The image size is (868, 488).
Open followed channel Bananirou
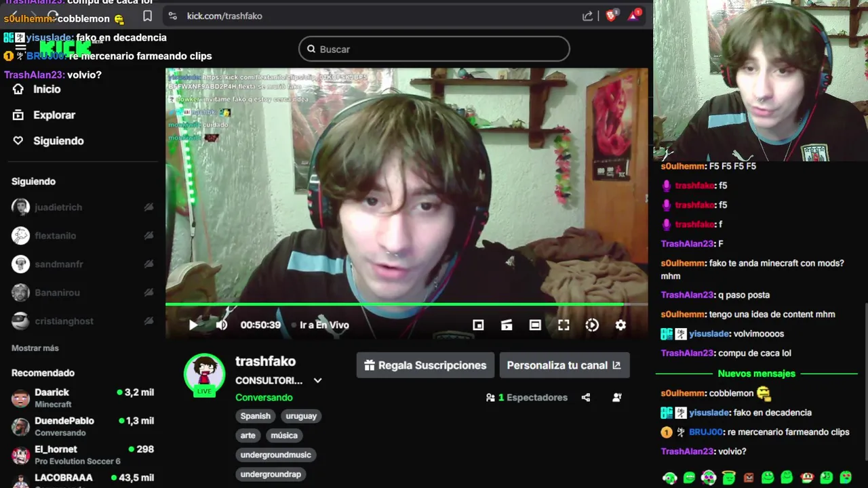tap(83, 293)
